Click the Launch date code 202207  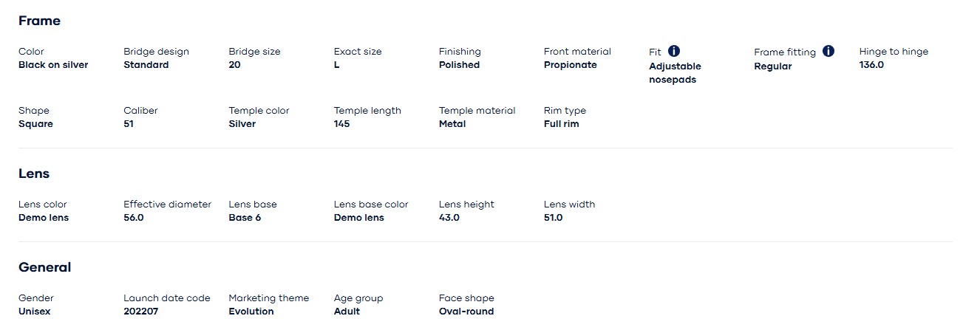pos(140,312)
